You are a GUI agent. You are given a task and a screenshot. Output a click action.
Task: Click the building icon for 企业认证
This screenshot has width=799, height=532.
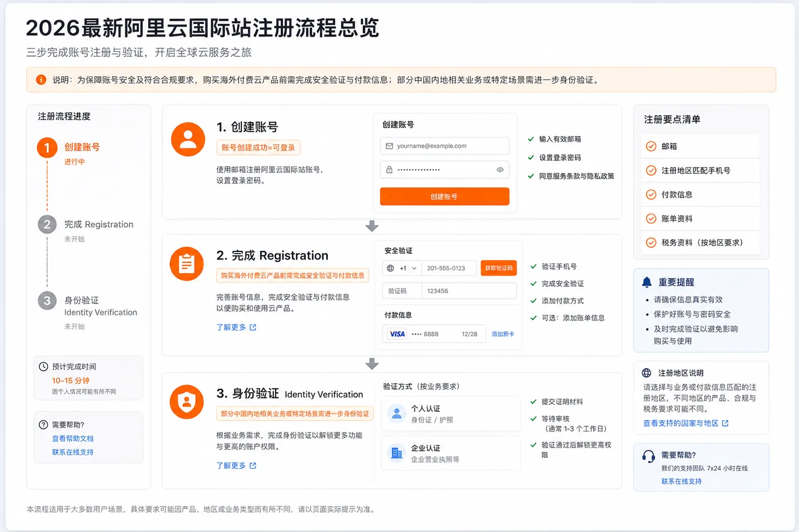(x=397, y=453)
